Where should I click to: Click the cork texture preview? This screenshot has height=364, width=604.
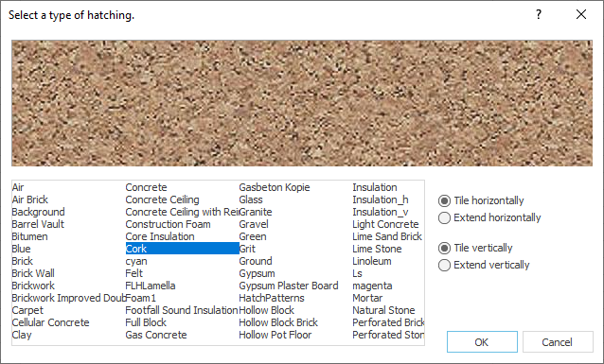coord(302,103)
